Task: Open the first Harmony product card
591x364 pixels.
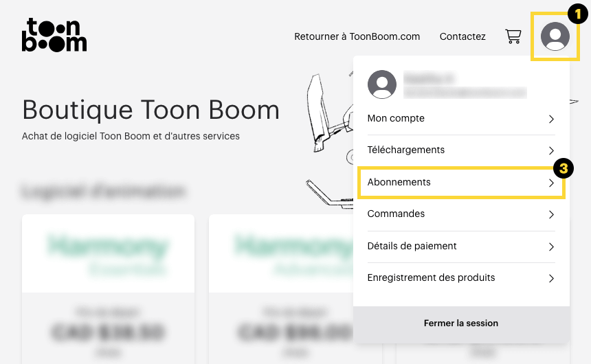Action: (108, 289)
